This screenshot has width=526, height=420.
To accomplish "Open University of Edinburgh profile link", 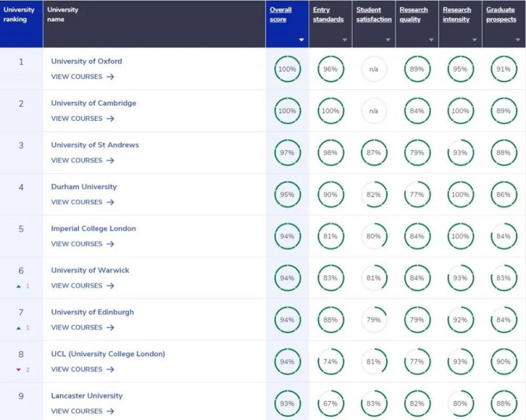I will click(x=92, y=312).
